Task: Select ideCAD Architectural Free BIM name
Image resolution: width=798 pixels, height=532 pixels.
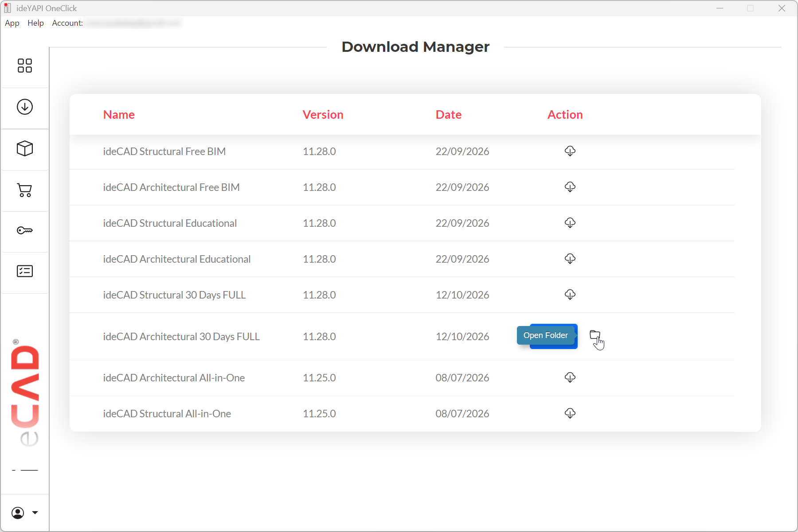Action: tap(171, 187)
